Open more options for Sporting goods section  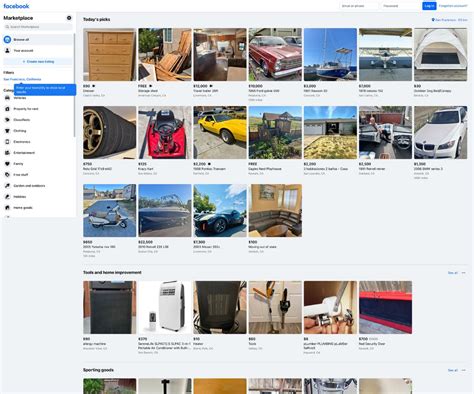(463, 370)
